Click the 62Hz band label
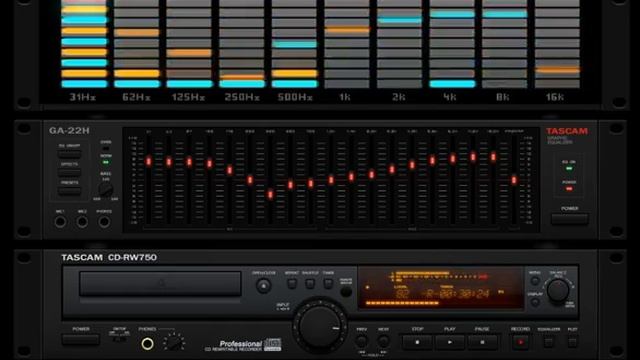Viewport: 640px width, 360px height. pos(136,97)
